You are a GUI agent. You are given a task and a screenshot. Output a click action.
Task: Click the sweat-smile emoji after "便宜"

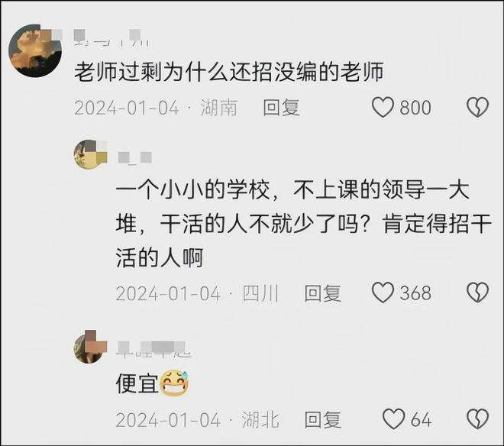point(174,382)
